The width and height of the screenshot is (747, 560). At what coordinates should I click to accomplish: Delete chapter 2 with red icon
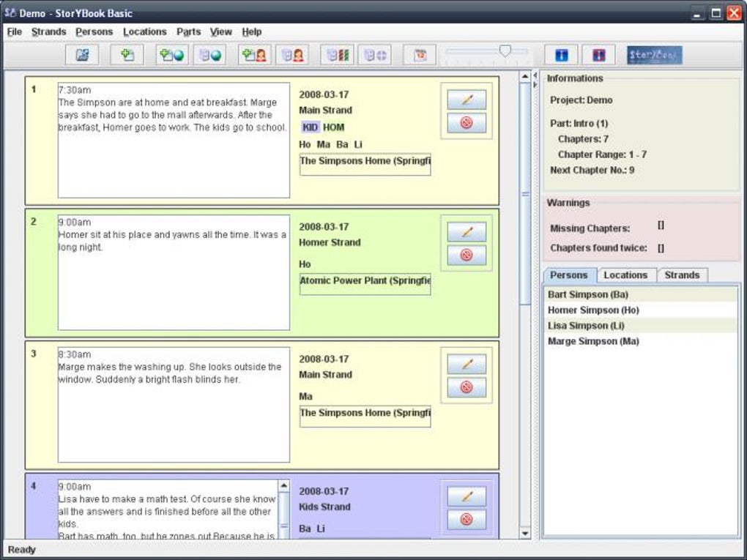(467, 255)
